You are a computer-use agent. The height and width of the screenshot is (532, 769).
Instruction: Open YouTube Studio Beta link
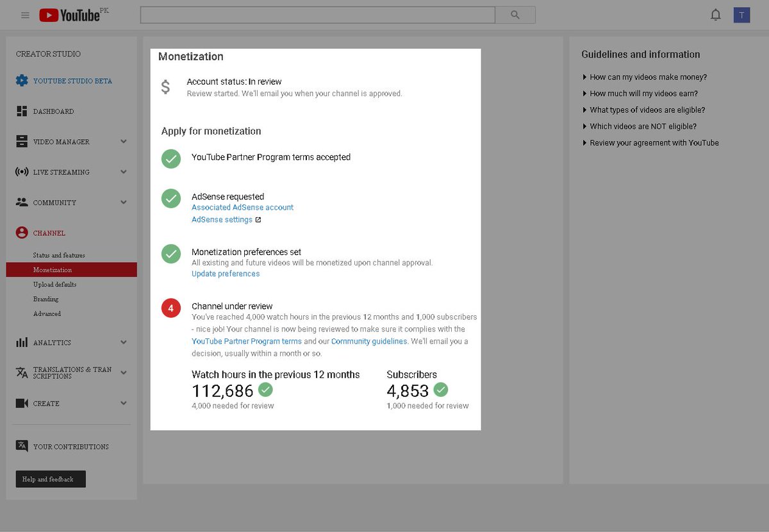pyautogui.click(x=72, y=81)
